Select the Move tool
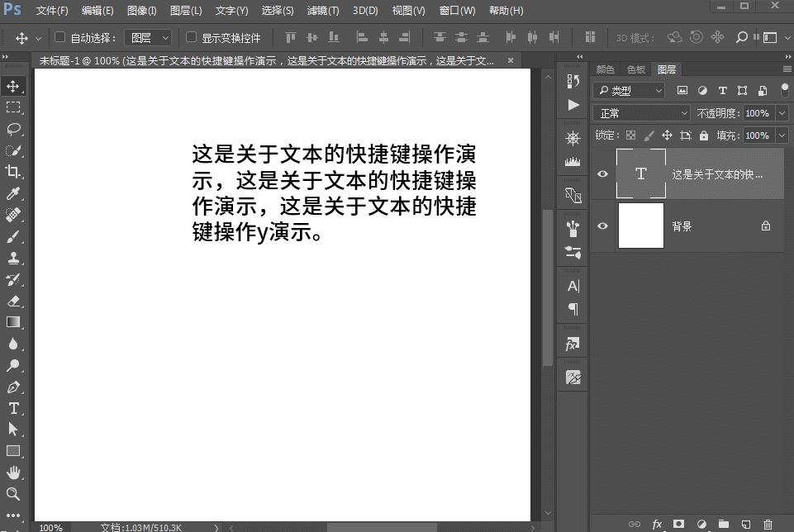Viewport: 794px width, 532px height. click(13, 84)
